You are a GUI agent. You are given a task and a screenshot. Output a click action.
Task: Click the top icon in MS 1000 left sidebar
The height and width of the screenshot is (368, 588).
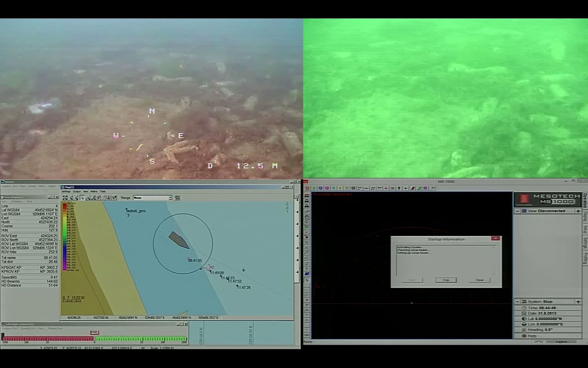[x=307, y=196]
